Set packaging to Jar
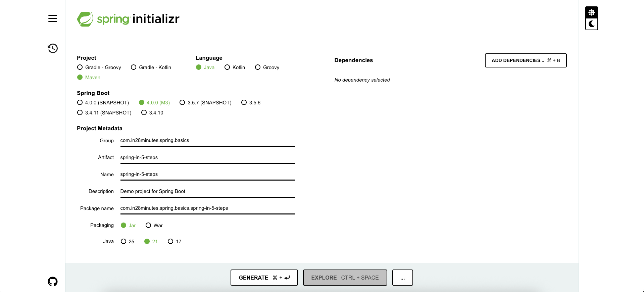 pyautogui.click(x=128, y=226)
